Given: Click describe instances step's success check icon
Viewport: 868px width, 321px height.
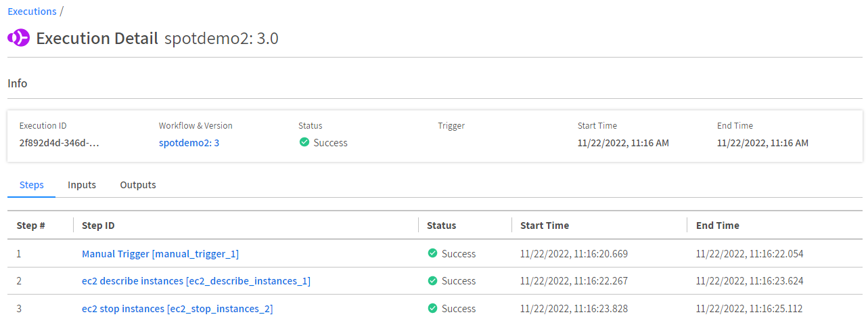Looking at the screenshot, I should pyautogui.click(x=432, y=281).
